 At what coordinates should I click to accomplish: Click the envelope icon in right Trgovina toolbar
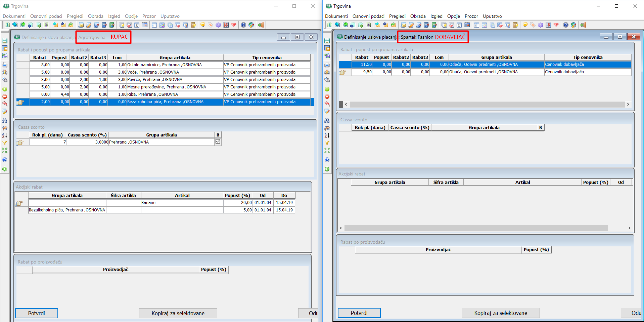(403, 25)
